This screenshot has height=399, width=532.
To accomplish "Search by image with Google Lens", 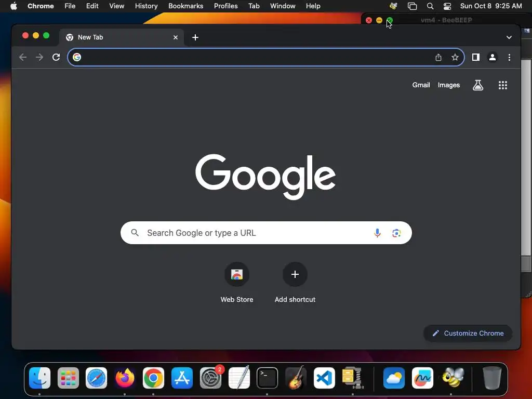I will pos(396,233).
